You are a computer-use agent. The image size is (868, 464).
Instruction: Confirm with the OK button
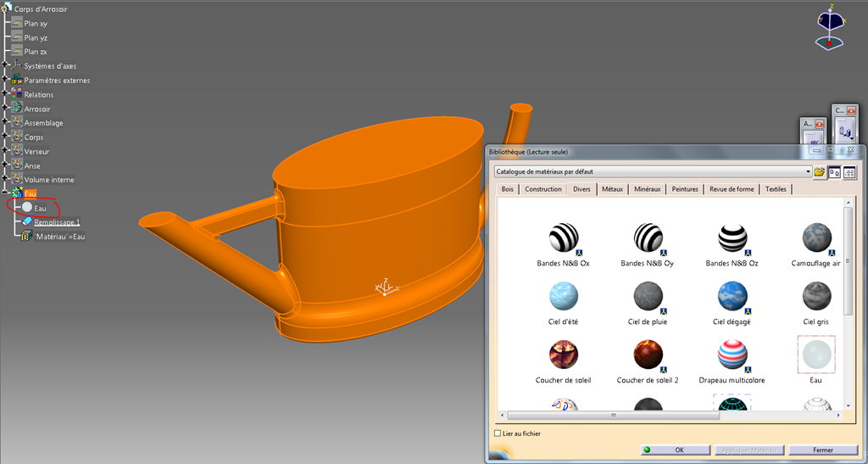676,450
